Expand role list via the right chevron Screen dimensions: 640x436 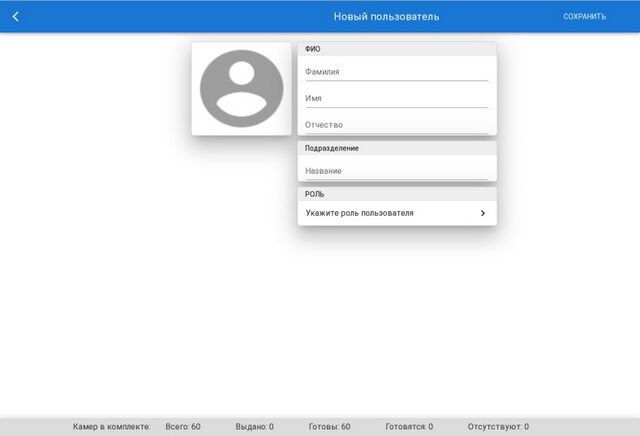[482, 213]
